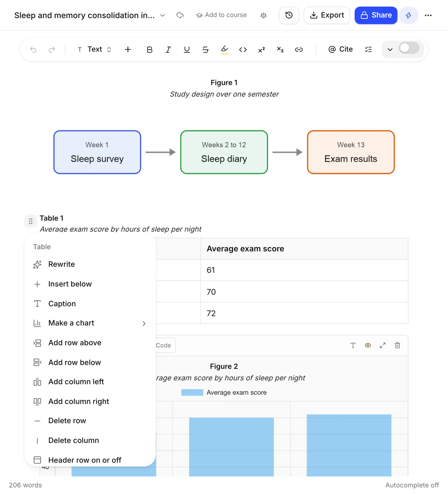
Task: Click the Figure 2 heading text
Action: coord(224,366)
